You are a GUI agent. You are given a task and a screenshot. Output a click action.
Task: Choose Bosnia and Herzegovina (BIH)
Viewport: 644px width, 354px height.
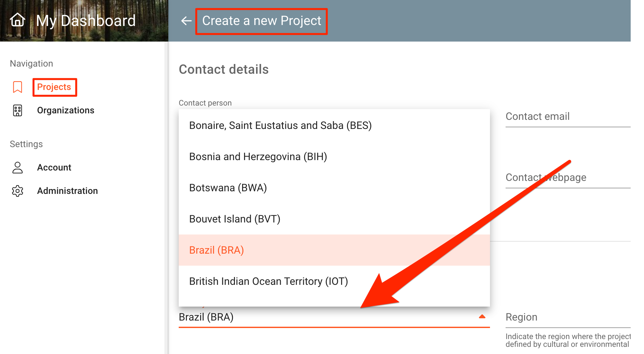(258, 157)
